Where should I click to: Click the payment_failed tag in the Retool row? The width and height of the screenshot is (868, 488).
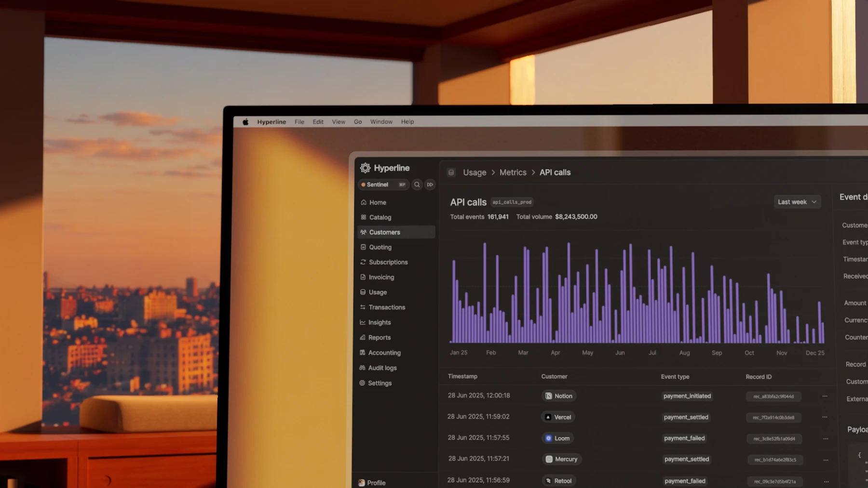pos(685,481)
